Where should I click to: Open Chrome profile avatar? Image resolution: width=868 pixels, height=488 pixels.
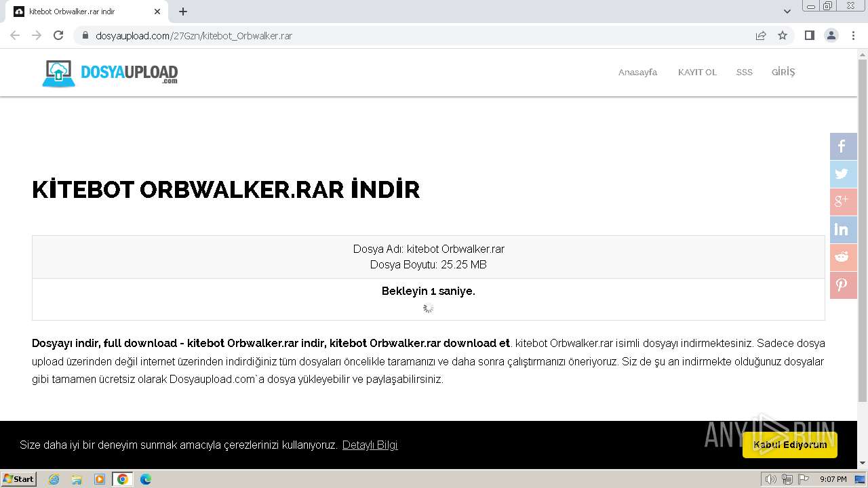(831, 35)
